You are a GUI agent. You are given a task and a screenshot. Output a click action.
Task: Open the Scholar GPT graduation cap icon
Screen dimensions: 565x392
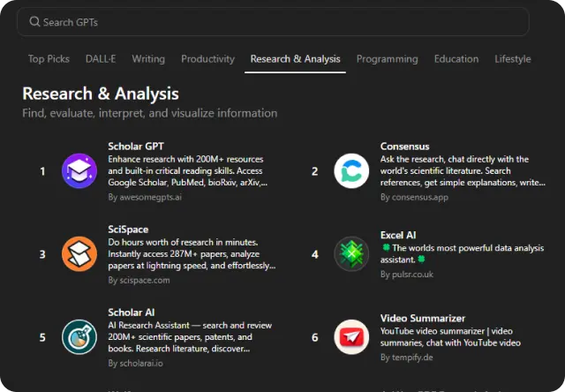point(79,170)
